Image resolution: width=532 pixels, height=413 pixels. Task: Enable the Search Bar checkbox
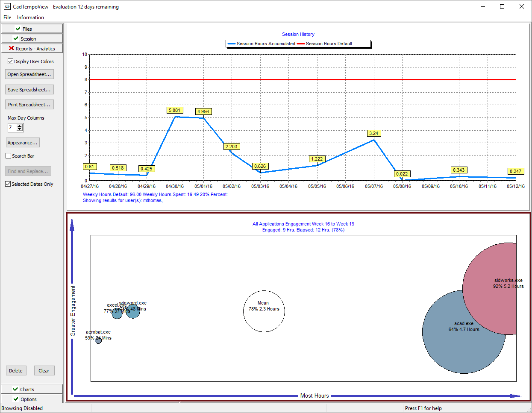coord(8,156)
